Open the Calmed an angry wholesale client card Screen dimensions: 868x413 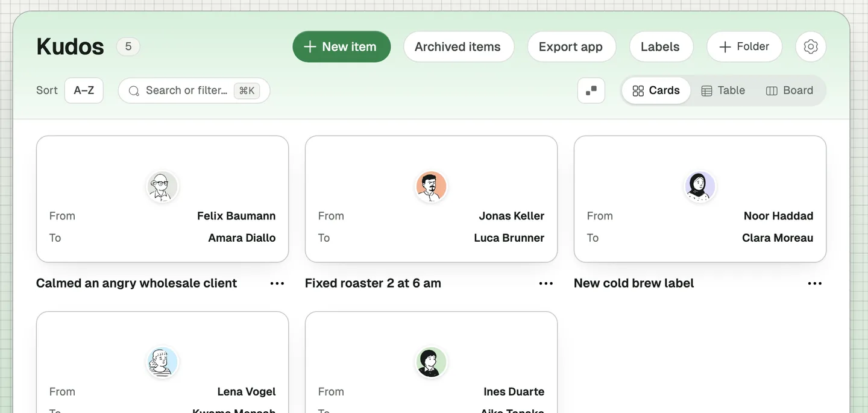(162, 199)
